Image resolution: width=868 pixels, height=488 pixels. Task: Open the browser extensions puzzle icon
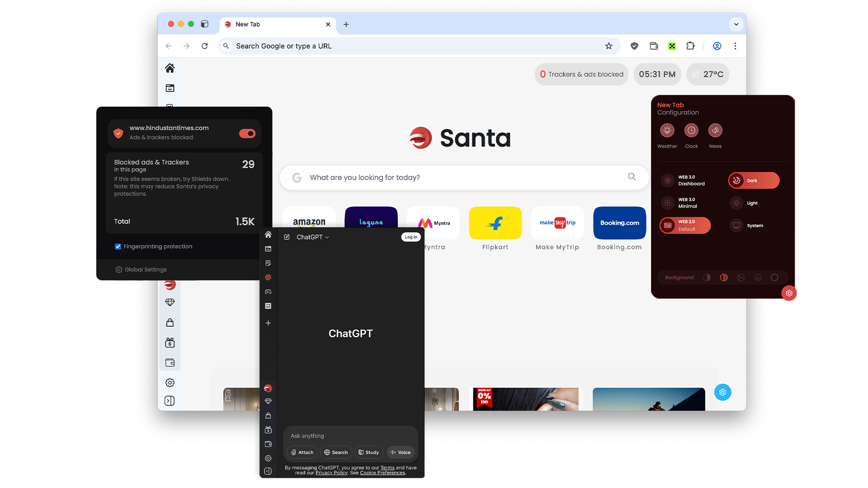pyautogui.click(x=690, y=46)
